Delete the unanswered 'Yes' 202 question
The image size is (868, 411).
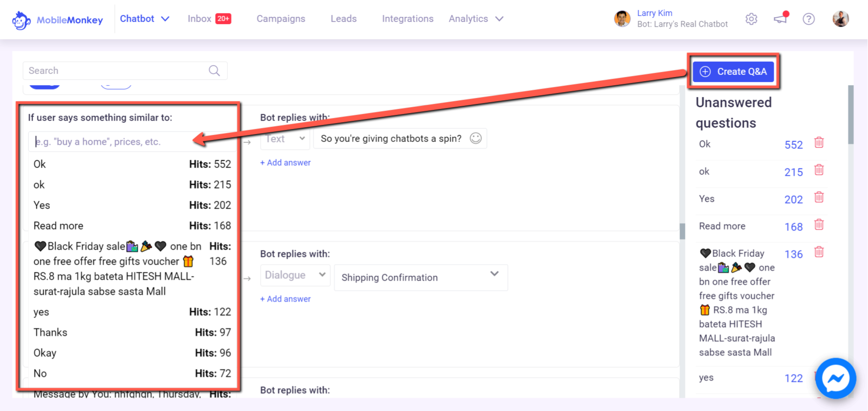[x=819, y=197]
